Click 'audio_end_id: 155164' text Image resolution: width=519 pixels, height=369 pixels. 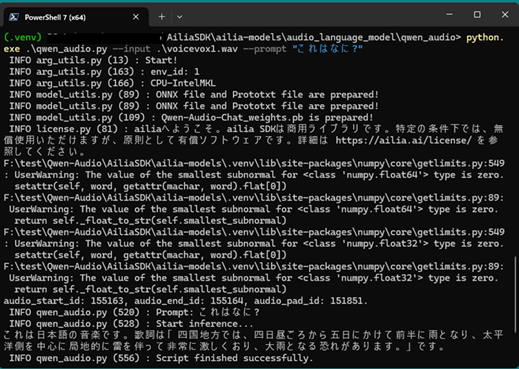[x=189, y=301]
